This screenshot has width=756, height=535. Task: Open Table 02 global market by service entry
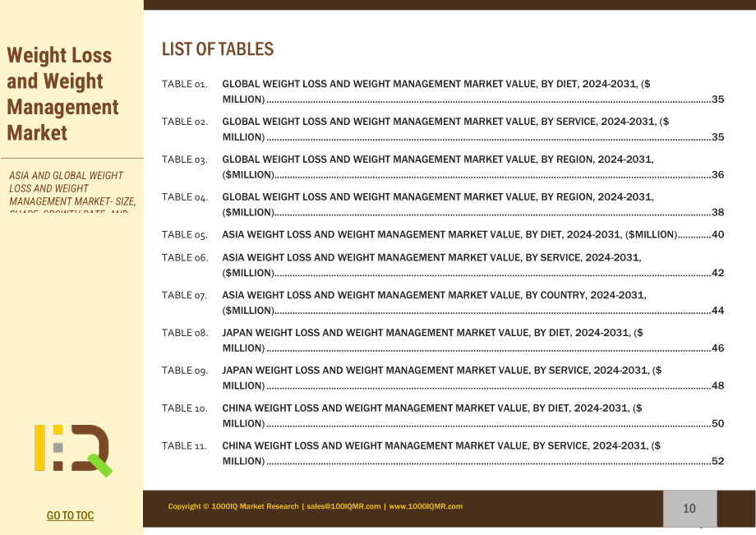pyautogui.click(x=443, y=129)
